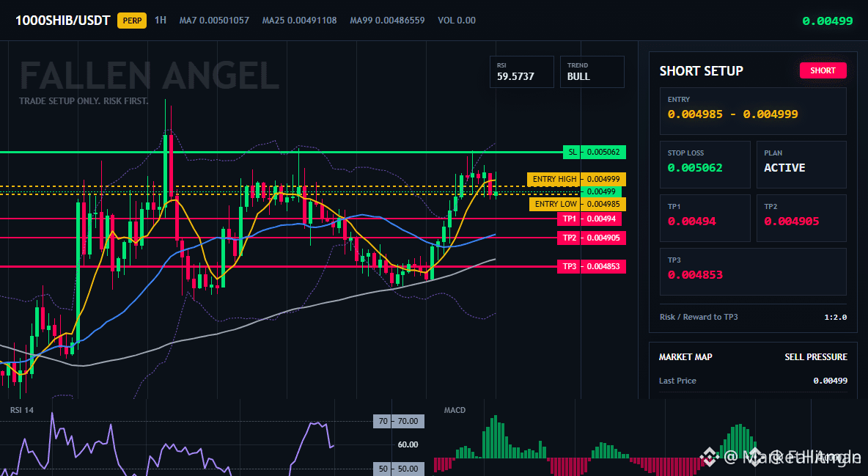Click the MA25 0.00491108 indicator
The width and height of the screenshot is (868, 476).
click(x=300, y=21)
